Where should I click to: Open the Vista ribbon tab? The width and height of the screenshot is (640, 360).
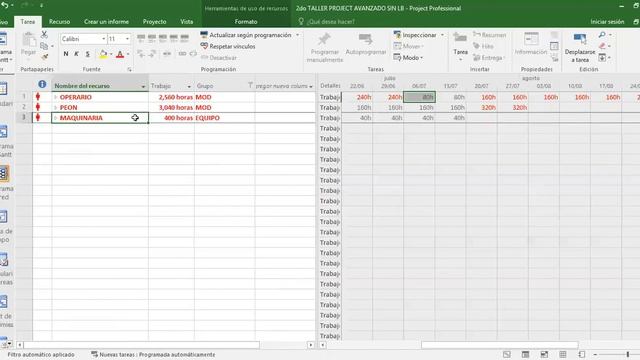tap(187, 22)
